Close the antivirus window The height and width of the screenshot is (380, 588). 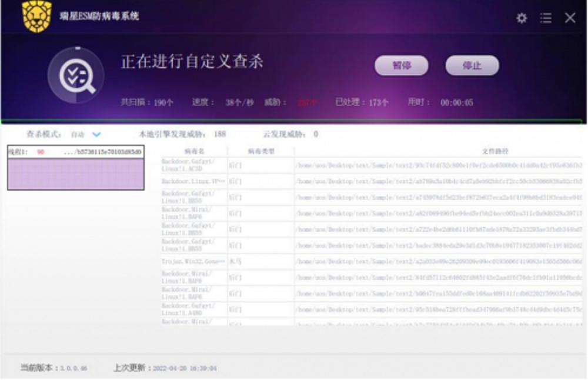click(x=570, y=18)
